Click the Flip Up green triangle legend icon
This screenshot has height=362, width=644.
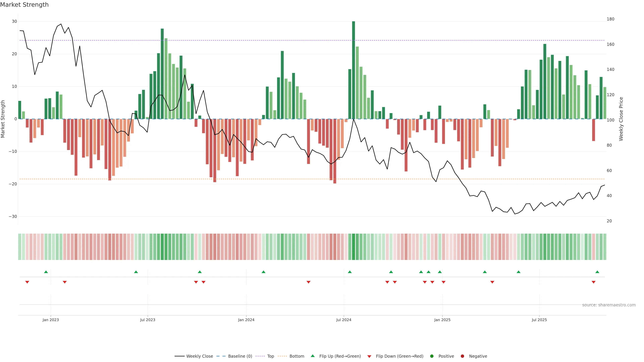click(x=312, y=356)
